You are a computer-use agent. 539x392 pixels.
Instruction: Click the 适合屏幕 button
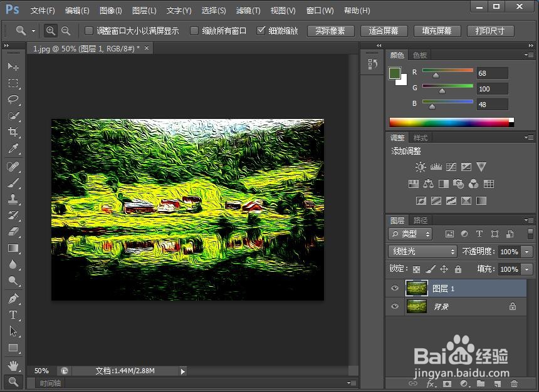tap(384, 31)
